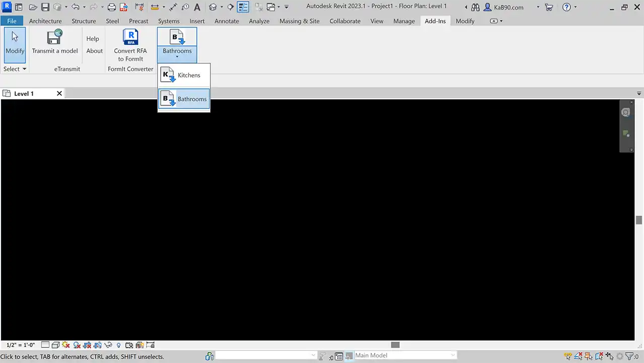
Task: Toggle the Thin Lines button on the toolbar
Action: [243, 7]
